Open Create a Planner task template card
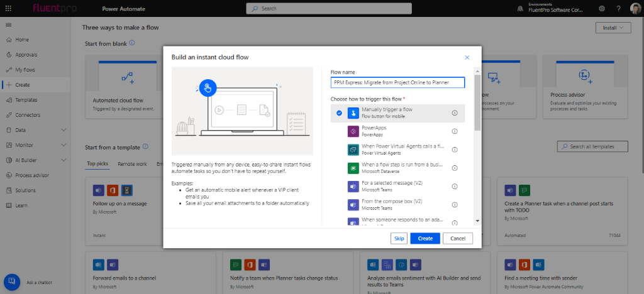Viewport: 644px width, 294px height. point(562,210)
